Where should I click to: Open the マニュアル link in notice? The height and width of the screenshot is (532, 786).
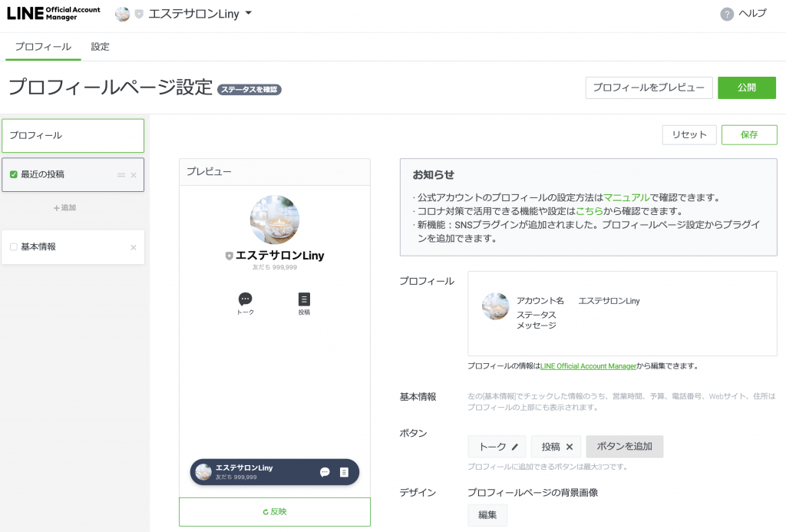(x=626, y=197)
